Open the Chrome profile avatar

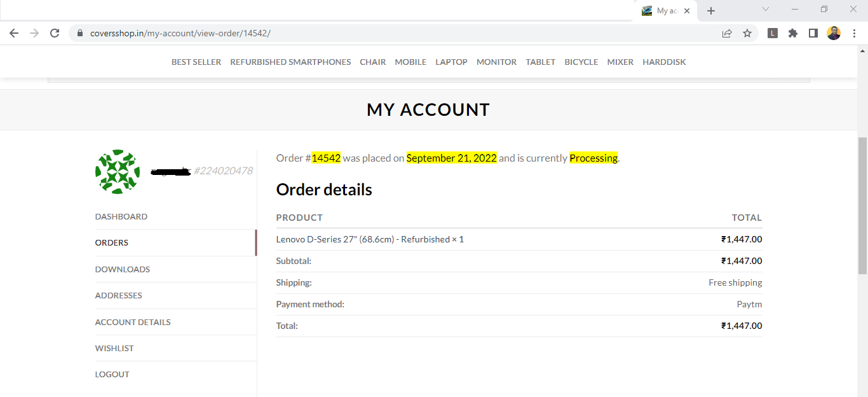click(x=834, y=33)
